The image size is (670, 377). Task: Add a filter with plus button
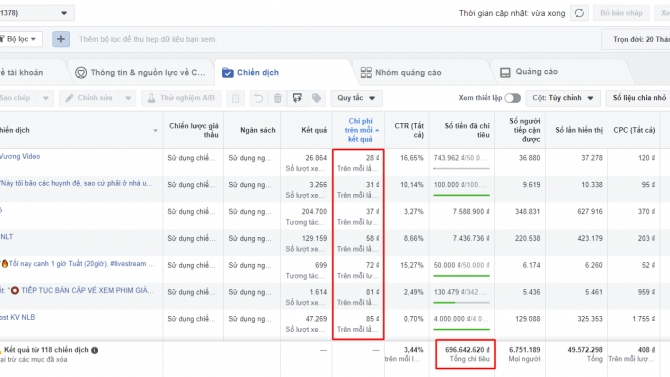click(61, 39)
